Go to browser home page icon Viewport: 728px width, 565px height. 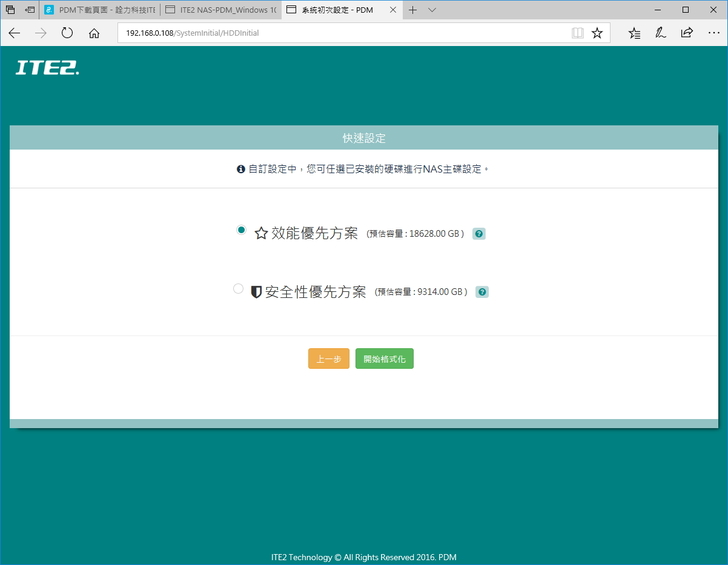(x=94, y=33)
